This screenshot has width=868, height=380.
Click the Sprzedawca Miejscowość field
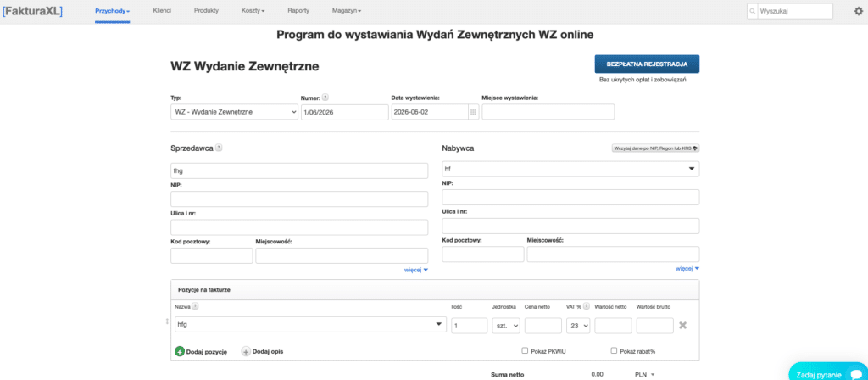click(x=342, y=255)
